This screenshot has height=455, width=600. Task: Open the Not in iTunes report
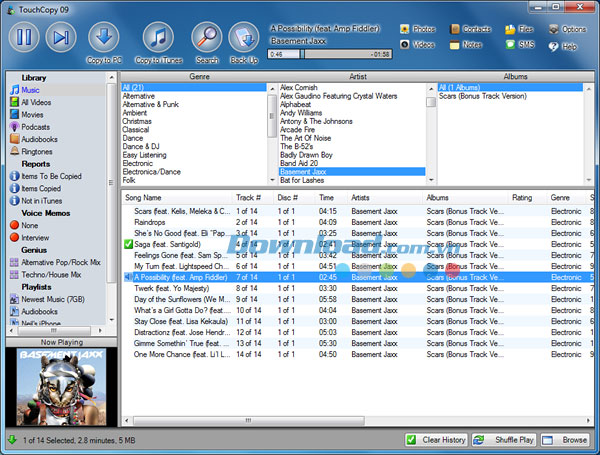coord(41,201)
